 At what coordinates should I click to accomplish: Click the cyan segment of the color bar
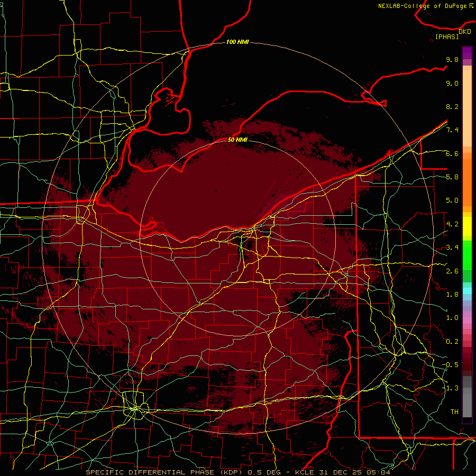click(x=467, y=291)
